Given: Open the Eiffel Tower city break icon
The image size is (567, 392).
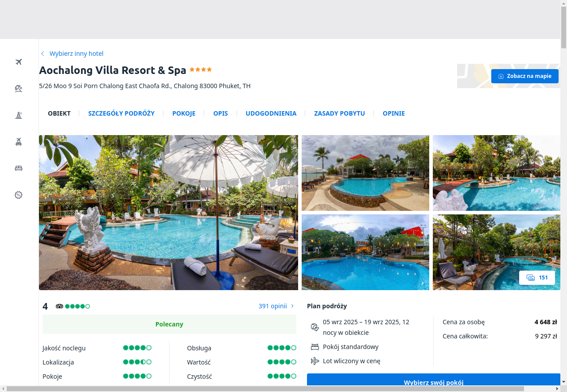Looking at the screenshot, I should [x=19, y=115].
